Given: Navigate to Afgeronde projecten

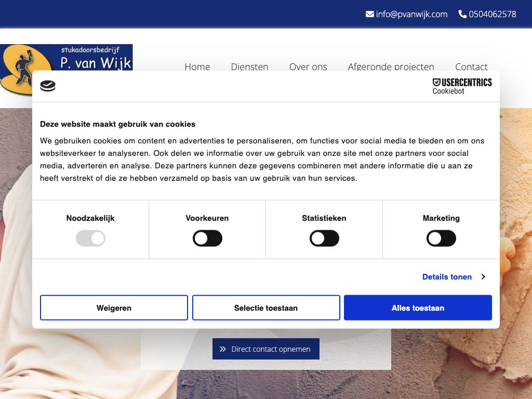Looking at the screenshot, I should pos(391,66).
